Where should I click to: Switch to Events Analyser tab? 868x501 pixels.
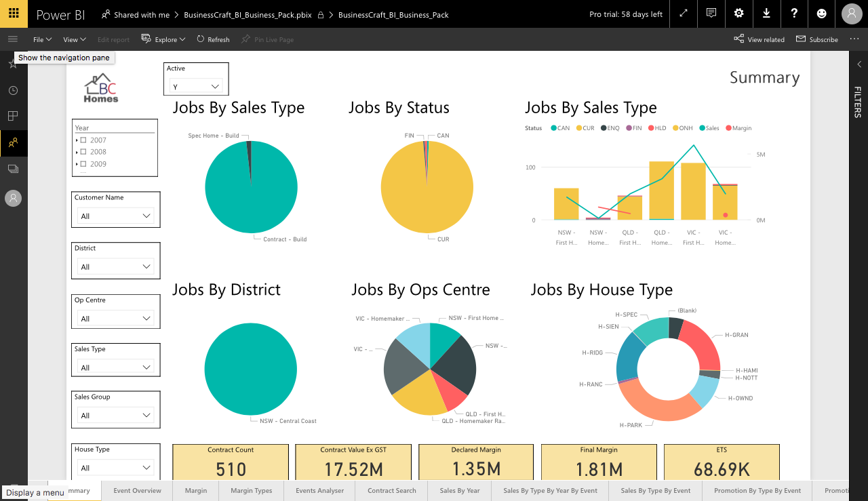click(319, 490)
